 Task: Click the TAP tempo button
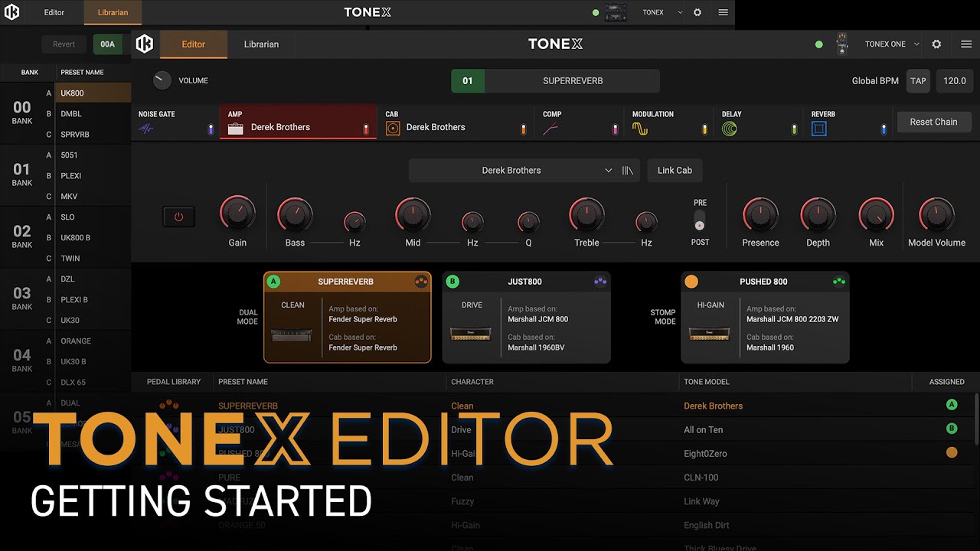918,80
